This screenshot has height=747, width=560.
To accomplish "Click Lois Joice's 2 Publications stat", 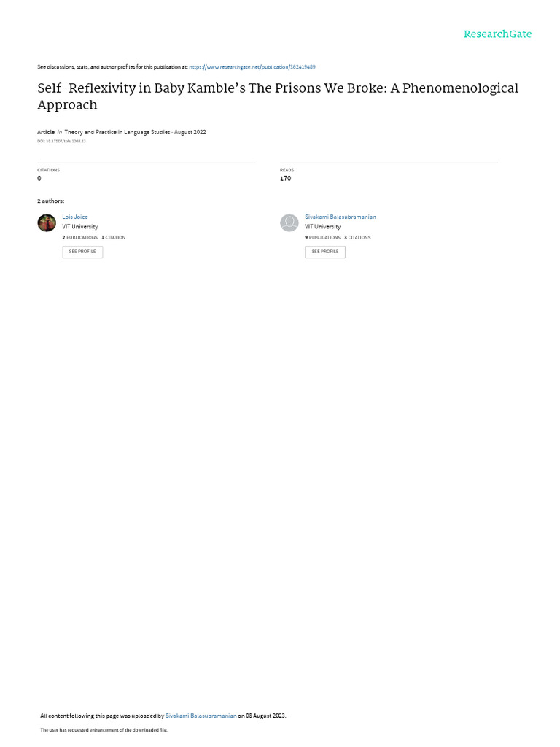I will pyautogui.click(x=80, y=237).
